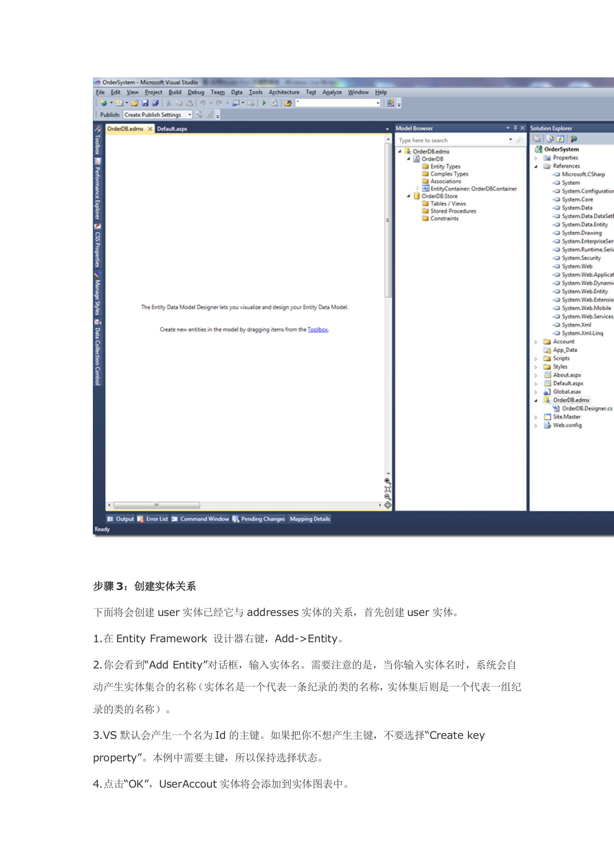Select Web.config in Solution Explorer

[563, 425]
